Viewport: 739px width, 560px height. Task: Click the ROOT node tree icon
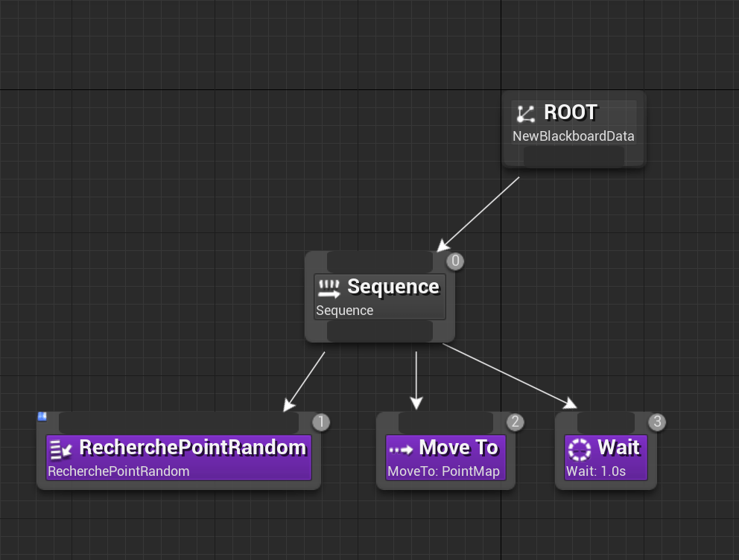pyautogui.click(x=526, y=114)
